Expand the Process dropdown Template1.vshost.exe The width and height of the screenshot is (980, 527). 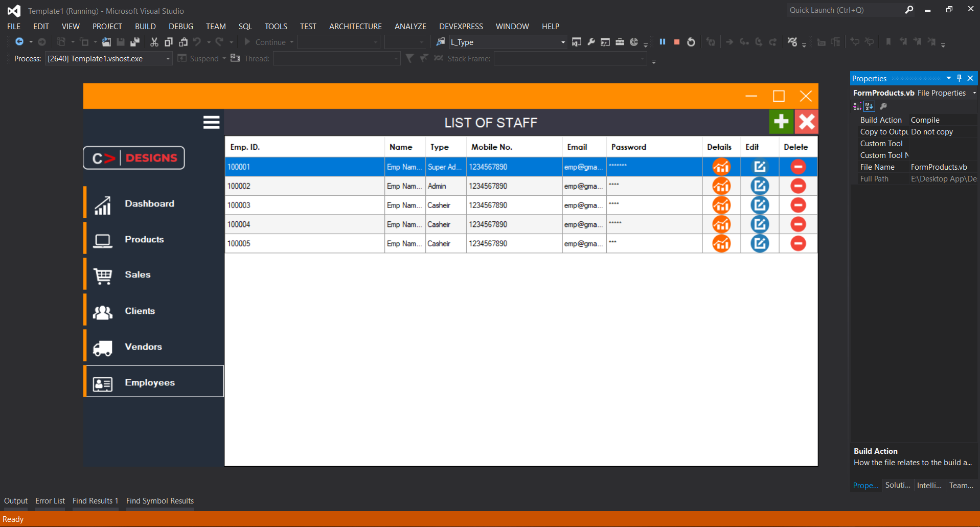168,59
